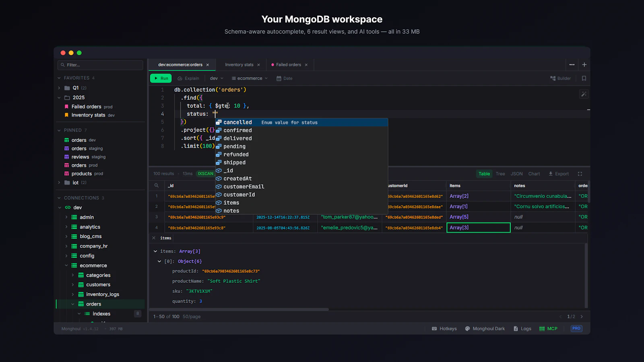Close the dev:ecommerce:orders tab
The width and height of the screenshot is (644, 362).
click(208, 65)
